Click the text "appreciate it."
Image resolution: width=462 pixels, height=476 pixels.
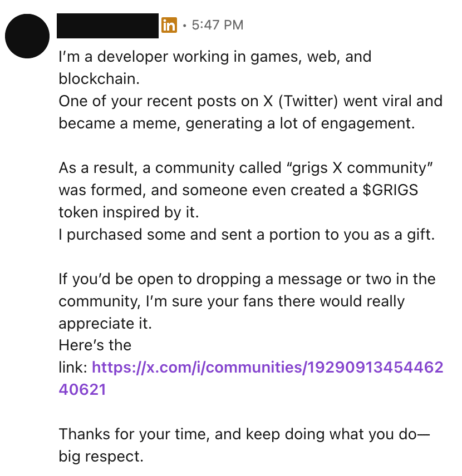click(x=105, y=323)
